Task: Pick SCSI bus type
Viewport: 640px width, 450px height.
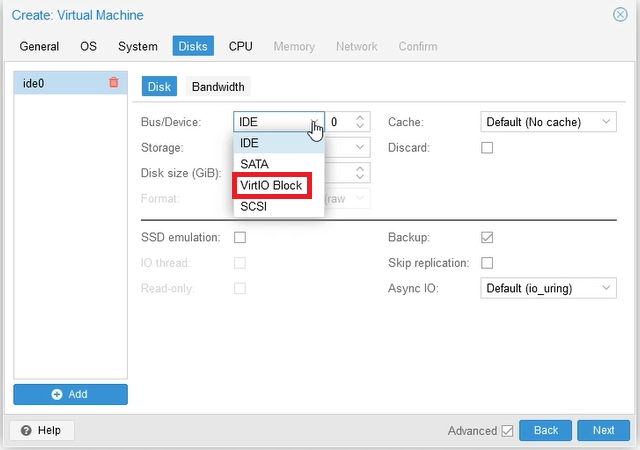Action: tap(253, 207)
